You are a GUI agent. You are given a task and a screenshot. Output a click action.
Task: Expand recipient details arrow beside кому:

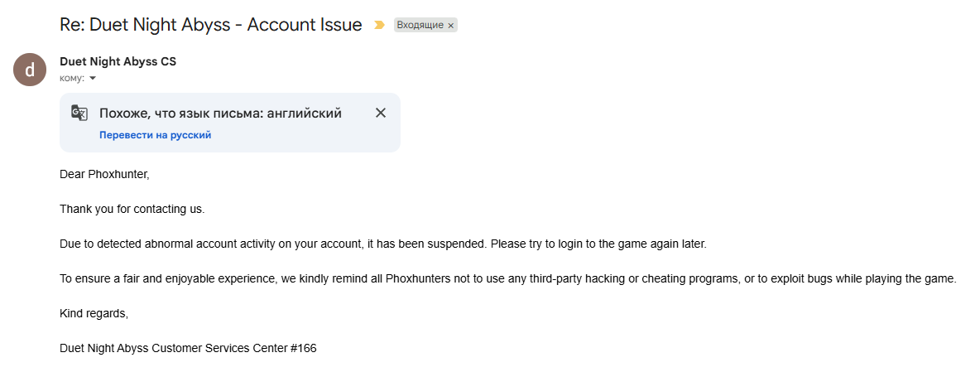pyautogui.click(x=93, y=78)
